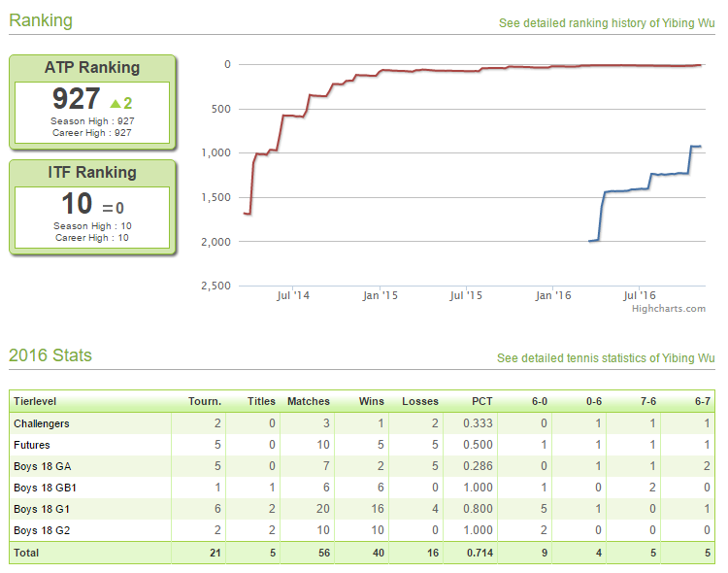Screen dimensions: 728x573
Task: Click the '6-0' column header
Action: pyautogui.click(x=540, y=401)
